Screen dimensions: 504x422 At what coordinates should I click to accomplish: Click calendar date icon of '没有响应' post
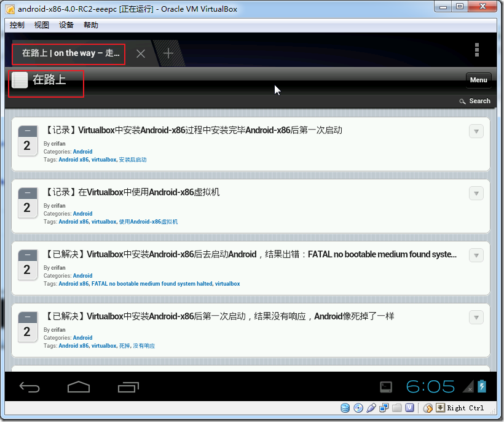tap(27, 327)
